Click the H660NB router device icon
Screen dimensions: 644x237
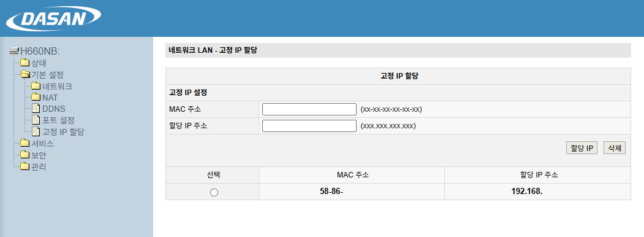point(14,51)
